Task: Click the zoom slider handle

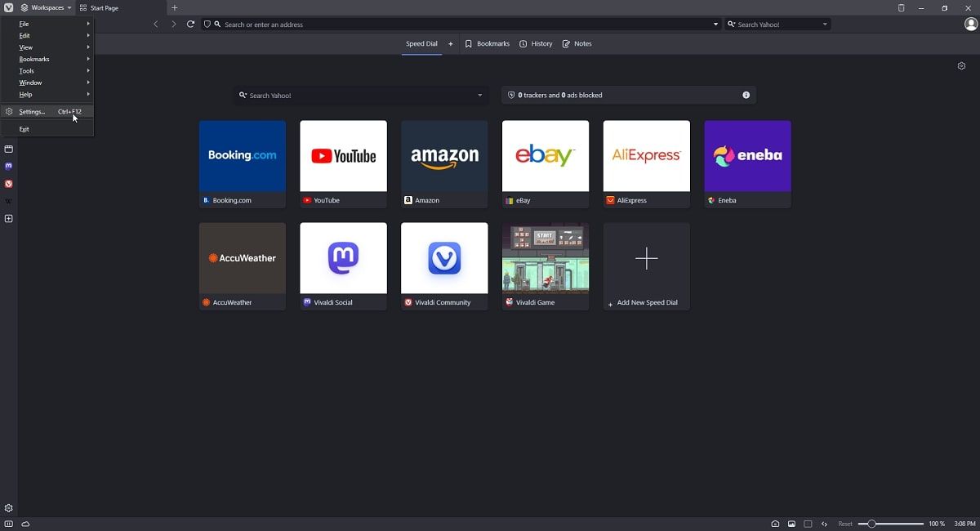Action: (872, 524)
